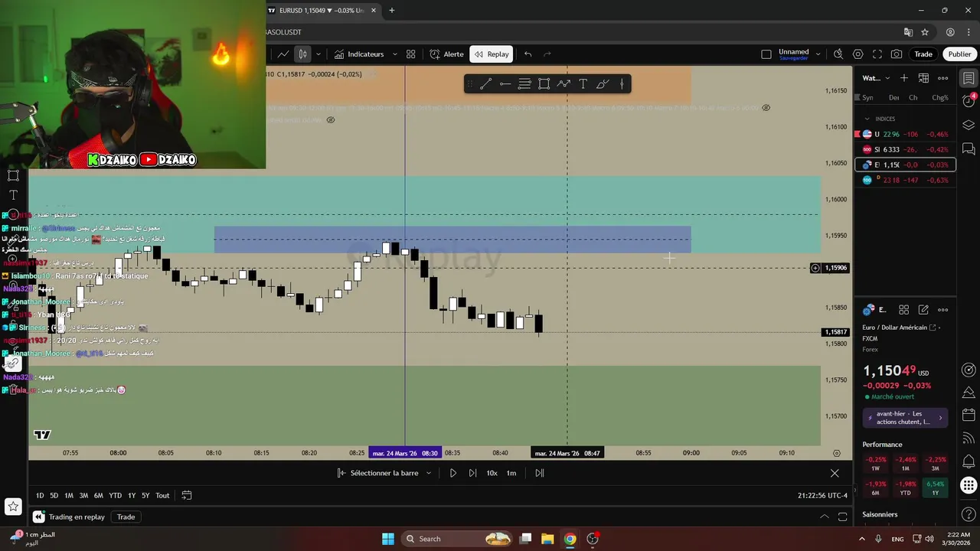Select the horizontal line tool
This screenshot has height=551, width=980.
click(505, 84)
